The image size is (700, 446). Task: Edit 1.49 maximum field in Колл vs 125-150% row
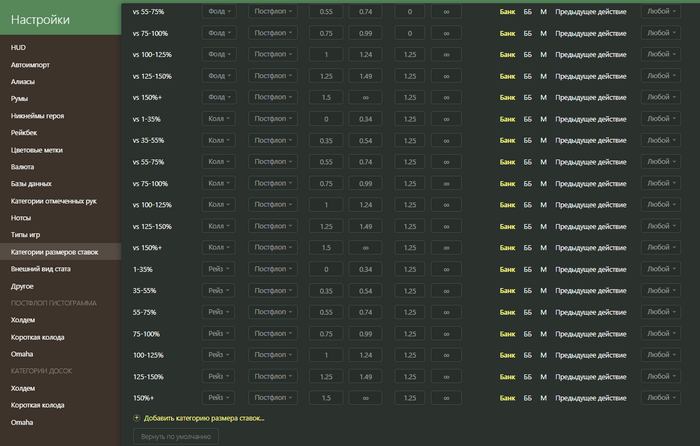[365, 226]
